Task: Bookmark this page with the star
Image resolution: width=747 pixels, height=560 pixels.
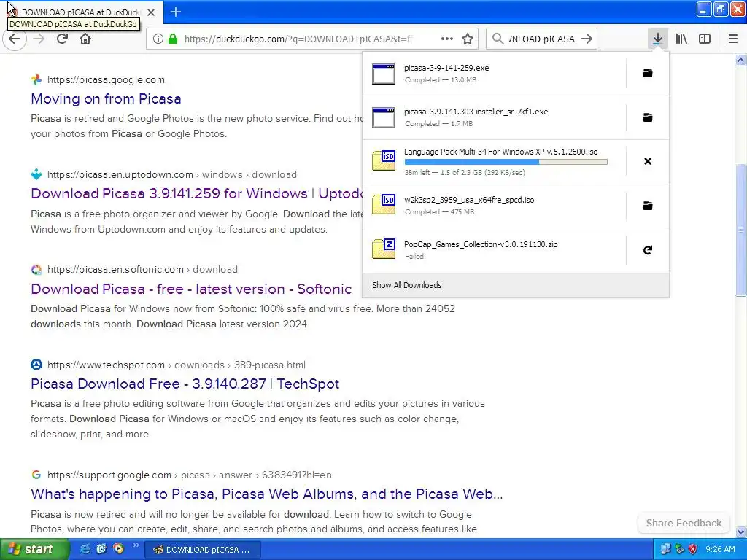Action: tap(468, 39)
